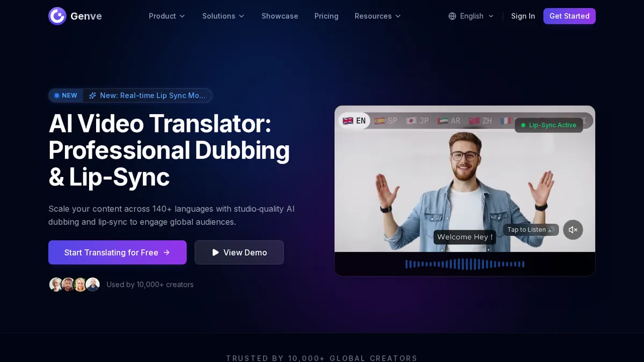This screenshot has width=644, height=362.
Task: Open the Pricing page
Action: pyautogui.click(x=326, y=16)
